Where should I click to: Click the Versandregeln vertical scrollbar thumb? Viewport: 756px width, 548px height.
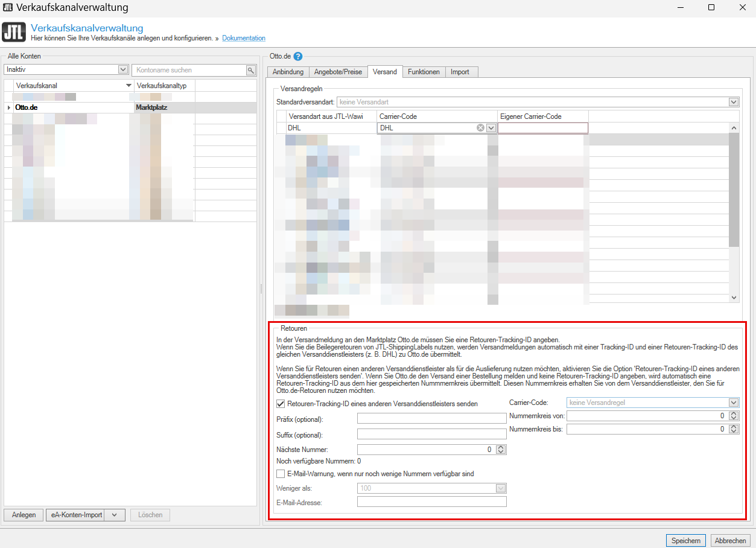[x=734, y=190]
